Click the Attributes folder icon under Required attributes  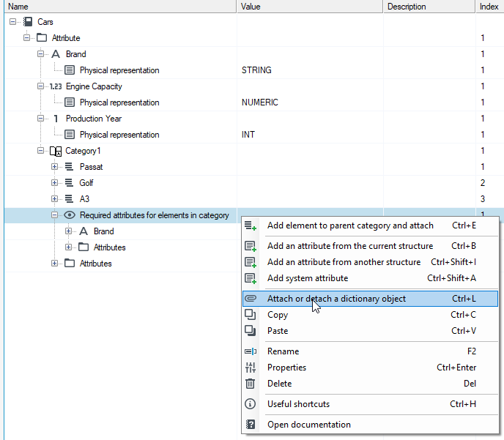pyautogui.click(x=84, y=247)
